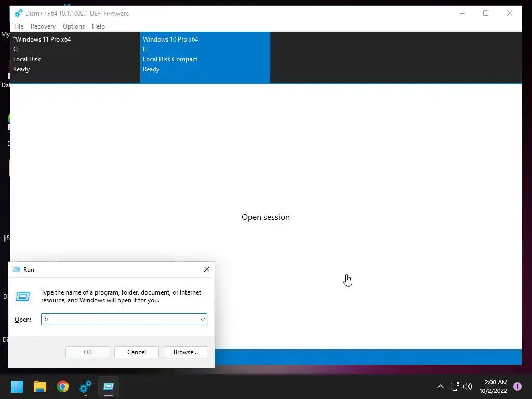This screenshot has width=532, height=399.
Task: Open the Options menu
Action: pos(74,26)
